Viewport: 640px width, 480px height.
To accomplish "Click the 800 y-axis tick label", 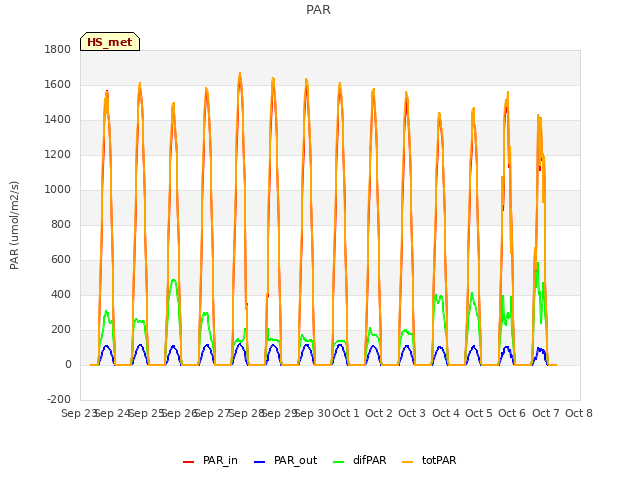I will click(x=61, y=224).
